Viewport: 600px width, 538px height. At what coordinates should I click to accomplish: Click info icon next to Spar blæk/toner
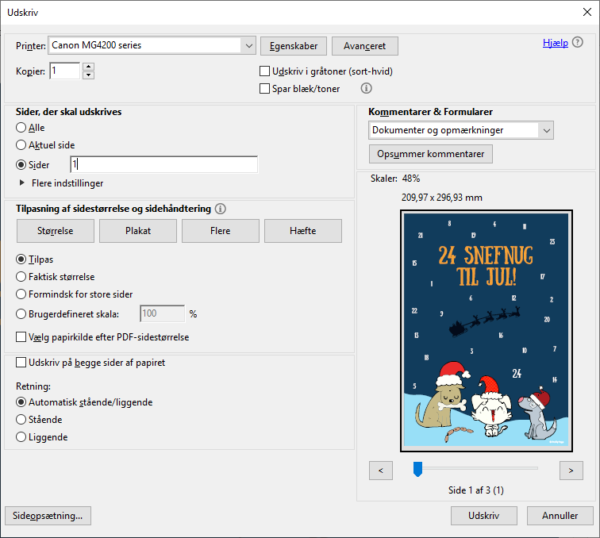(366, 88)
